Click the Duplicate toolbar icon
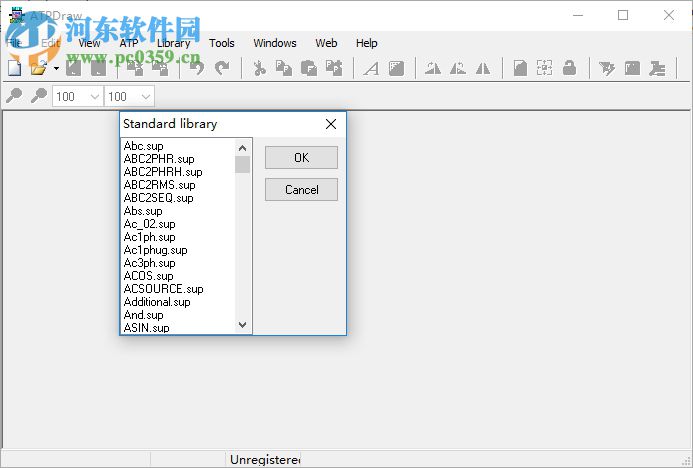The image size is (693, 468). (334, 68)
